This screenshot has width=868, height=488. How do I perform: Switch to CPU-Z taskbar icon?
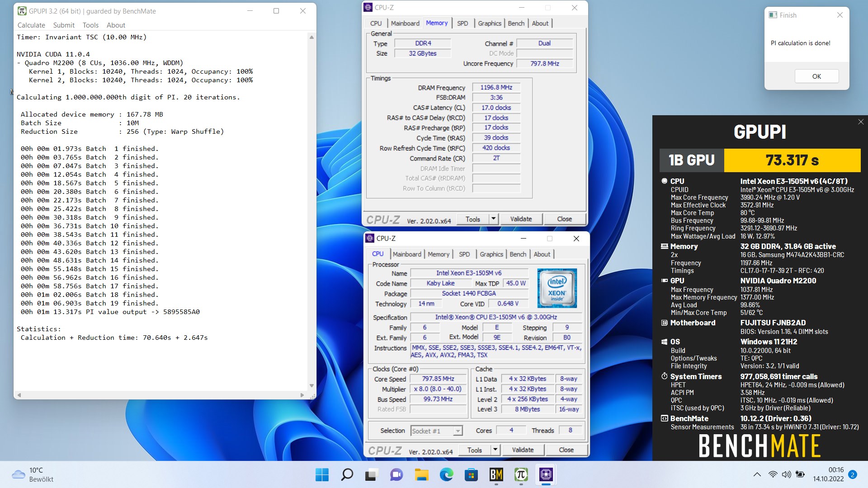coord(546,474)
